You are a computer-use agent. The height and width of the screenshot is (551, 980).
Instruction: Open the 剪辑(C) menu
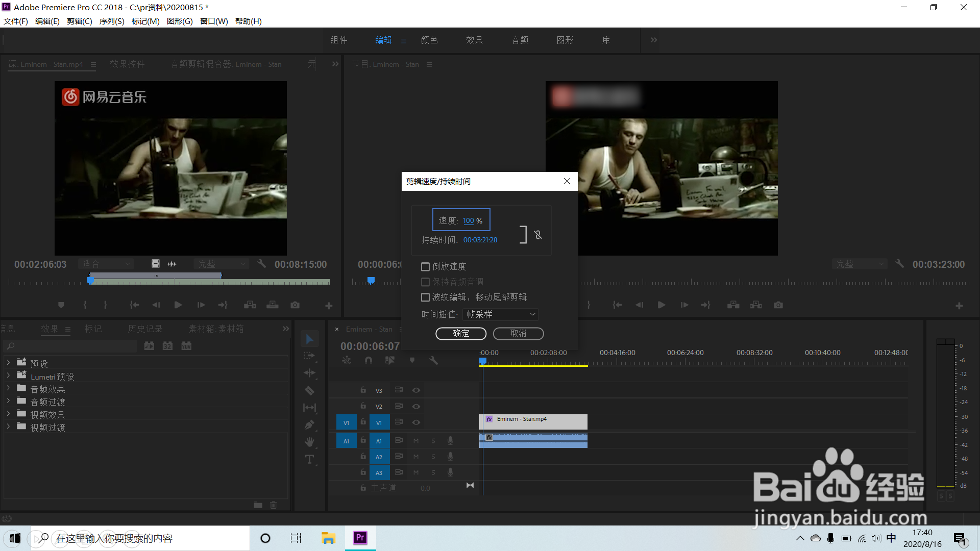pos(80,21)
